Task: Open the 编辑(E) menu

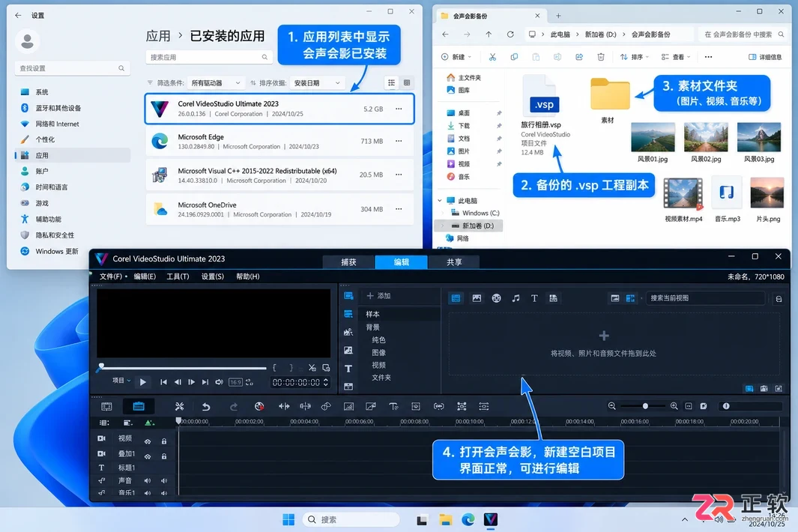Action: [x=145, y=276]
